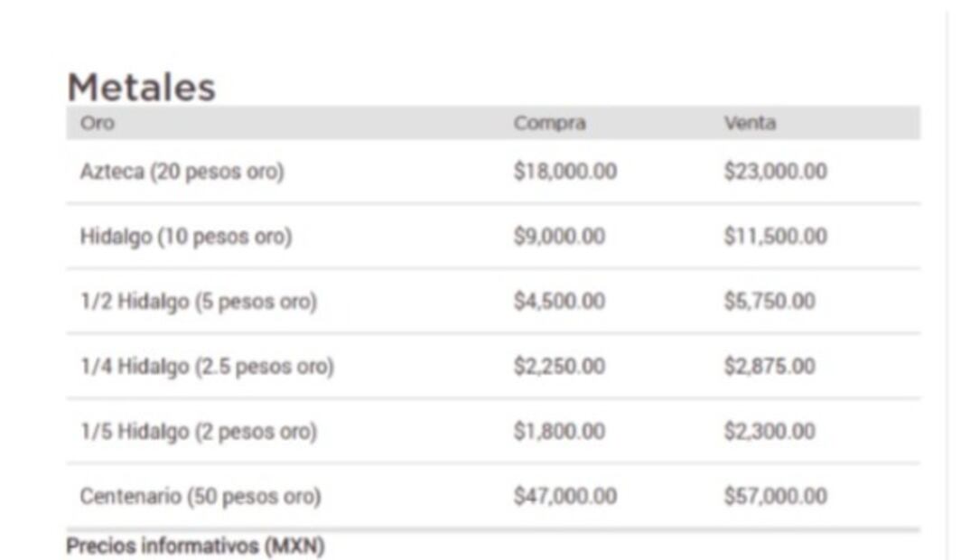Screen dimensions: 961x560
Task: Select 1/5 Hidalgo (2 pesos oro) label
Action: [199, 432]
